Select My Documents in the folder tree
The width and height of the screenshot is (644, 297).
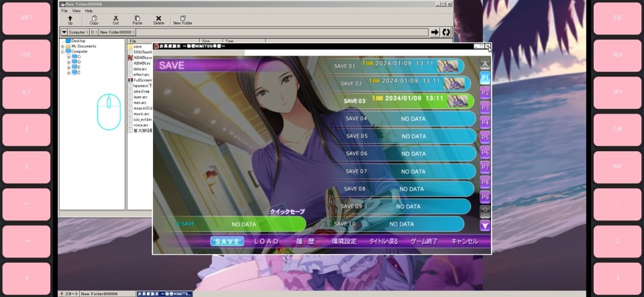[80, 46]
